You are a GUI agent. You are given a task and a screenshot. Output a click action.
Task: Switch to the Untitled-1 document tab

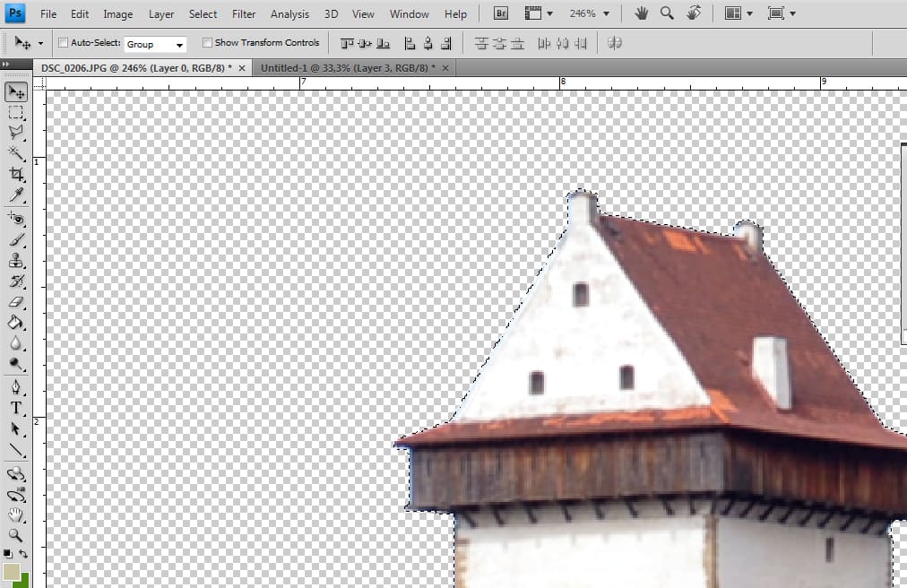click(x=347, y=68)
